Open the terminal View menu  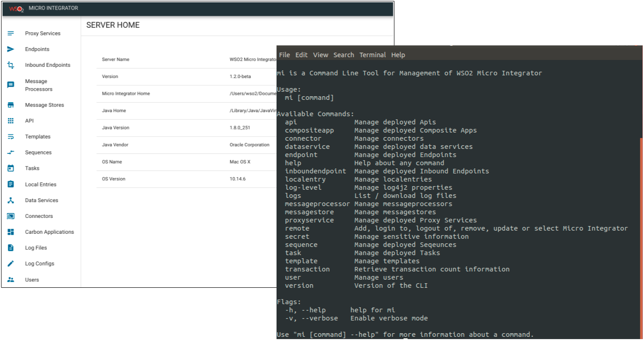tap(320, 55)
